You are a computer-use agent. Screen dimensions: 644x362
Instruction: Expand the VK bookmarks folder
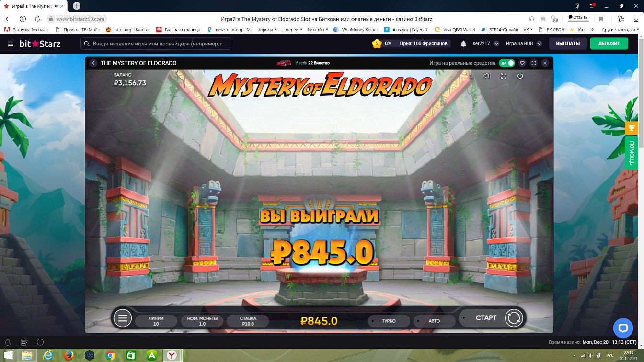[x=528, y=30]
